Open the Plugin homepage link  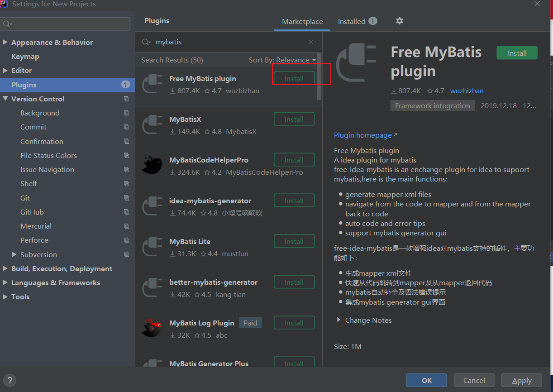click(x=365, y=135)
